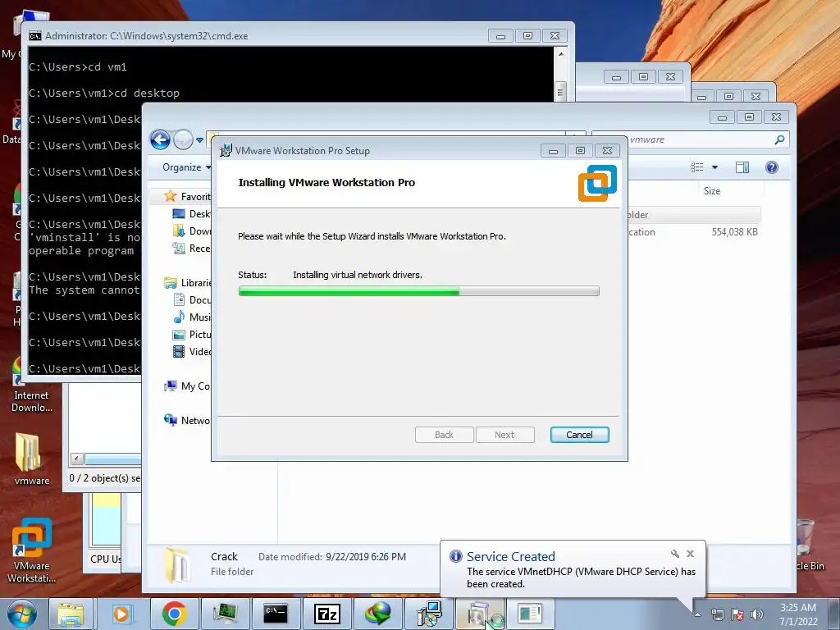840x630 pixels.
Task: Sort by the Size column header
Action: (x=711, y=190)
